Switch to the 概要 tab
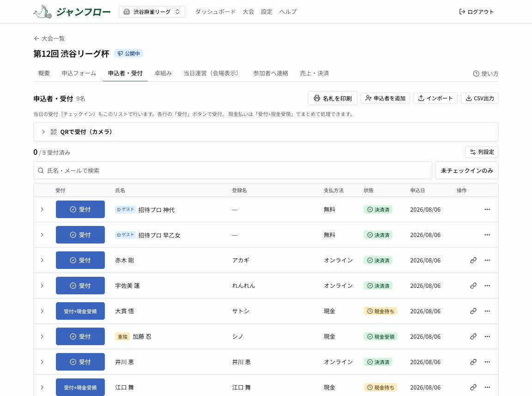The image size is (532, 396). coord(44,73)
